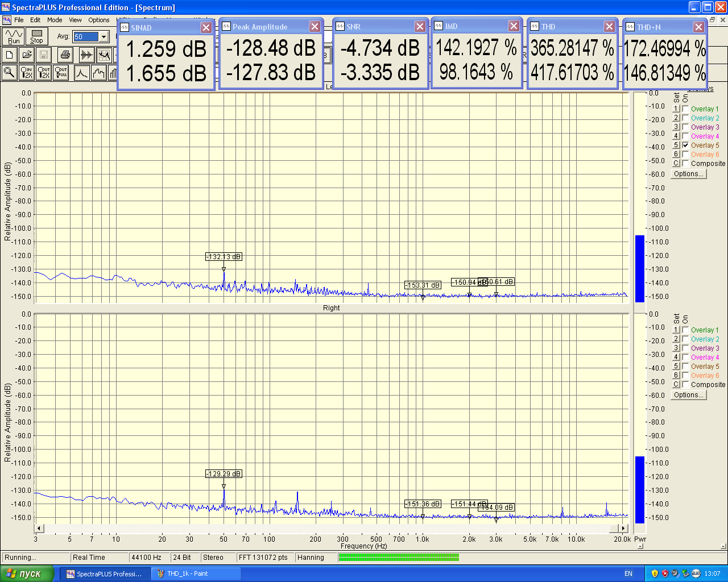Click the New file icon

[x=10, y=55]
